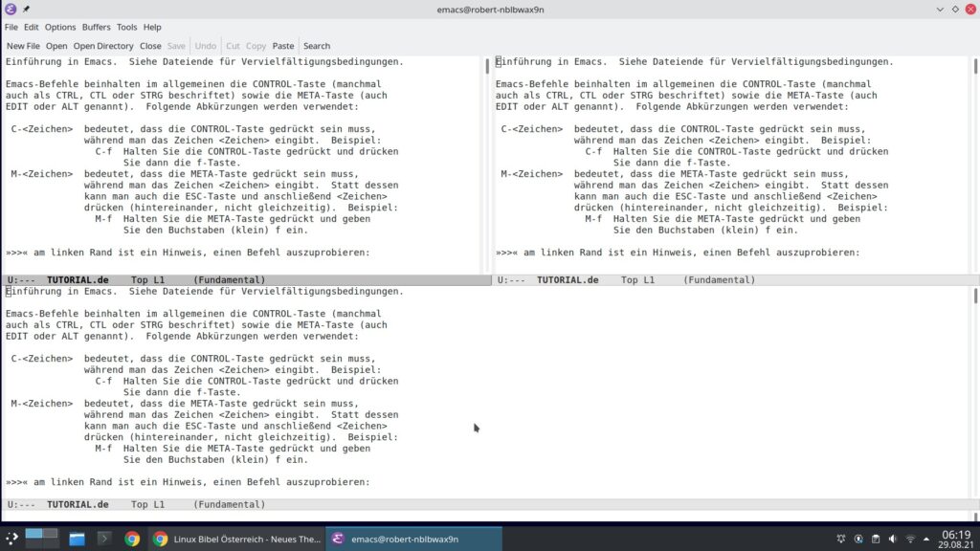This screenshot has height=551, width=980.
Task: Click the emacs@robert-nblbwax9n taskbar entry
Action: tap(413, 539)
